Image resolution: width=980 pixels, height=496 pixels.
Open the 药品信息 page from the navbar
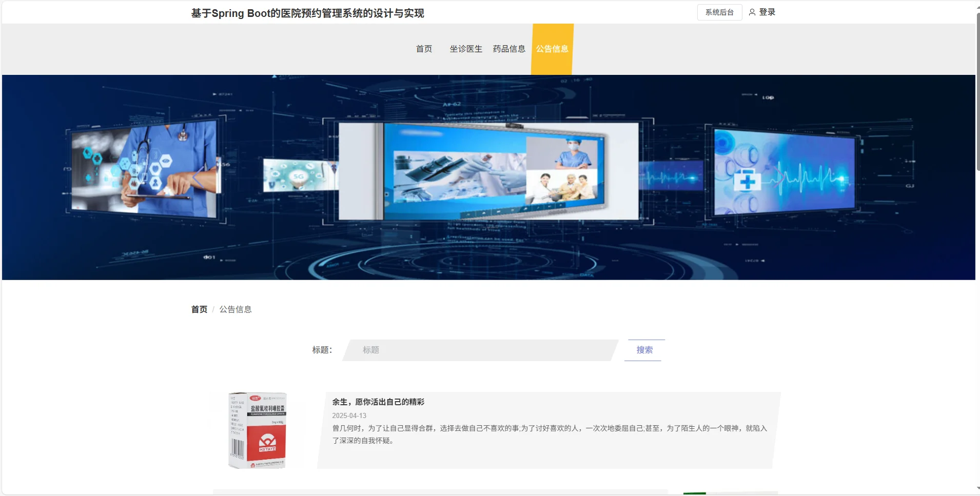pos(508,49)
